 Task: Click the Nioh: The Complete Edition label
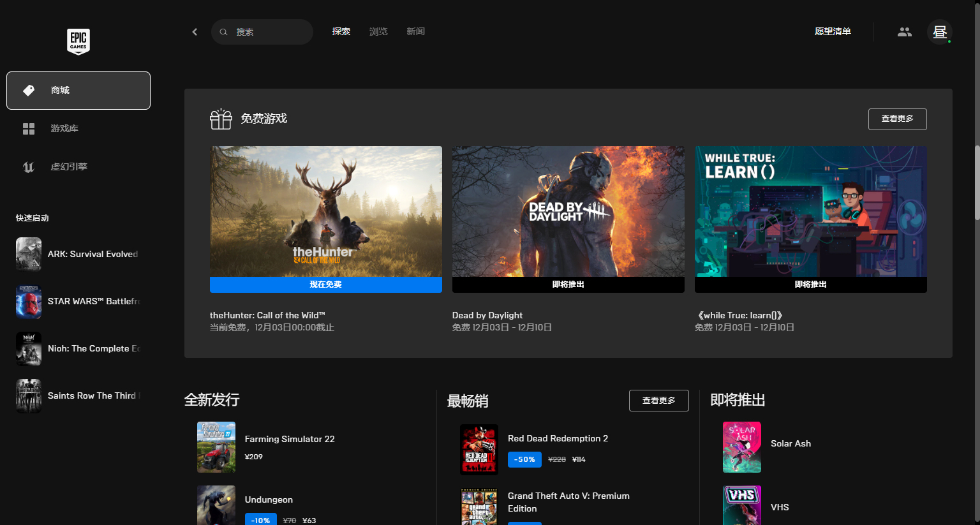tap(94, 348)
